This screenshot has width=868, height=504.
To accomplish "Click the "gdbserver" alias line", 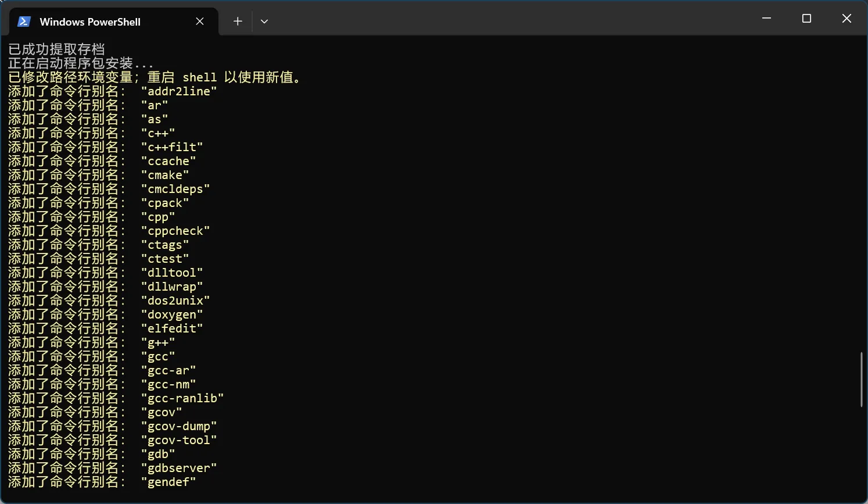I will tap(178, 468).
